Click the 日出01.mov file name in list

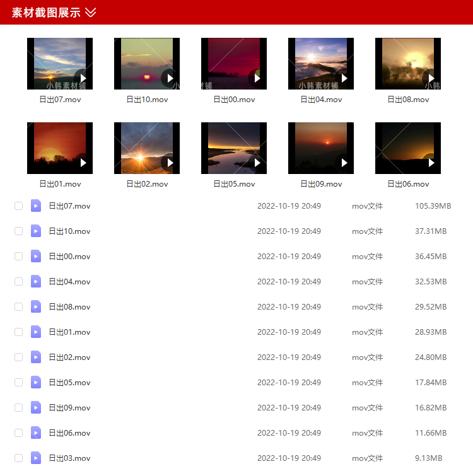coord(69,332)
